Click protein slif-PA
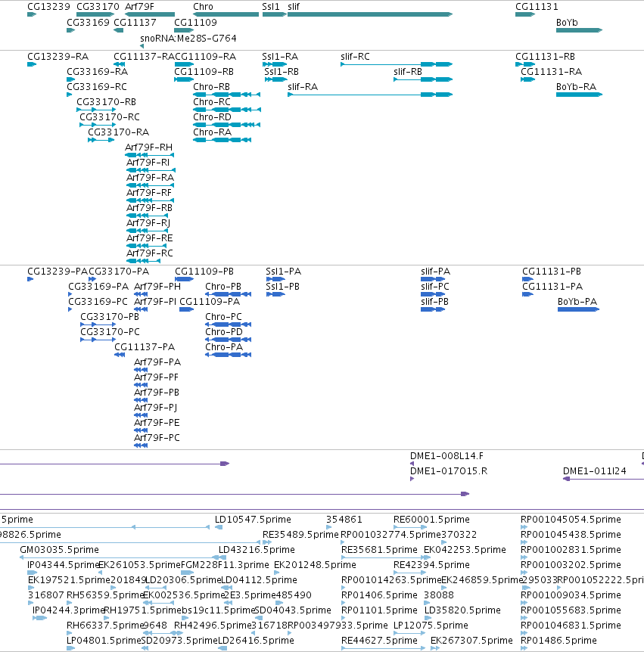The height and width of the screenshot is (652, 644). pyautogui.click(x=433, y=279)
